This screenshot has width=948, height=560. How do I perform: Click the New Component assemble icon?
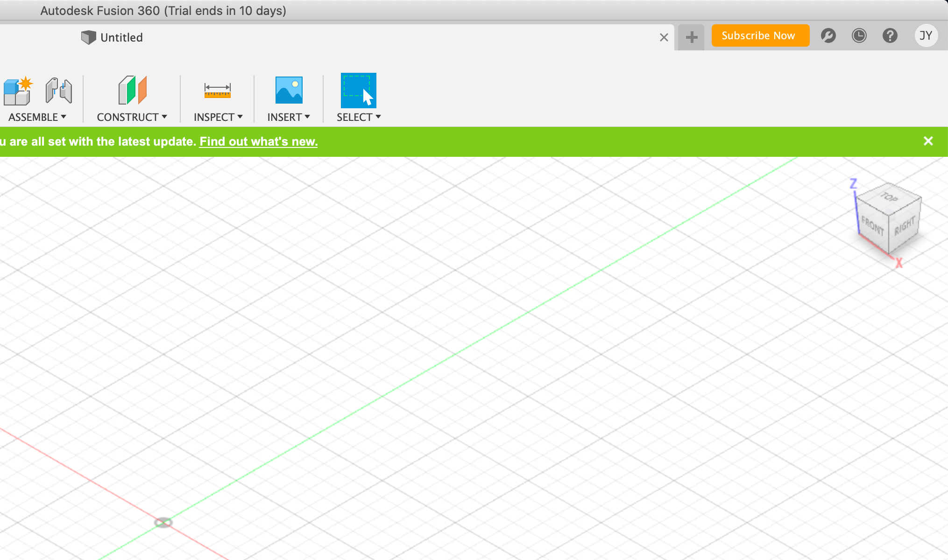click(18, 91)
